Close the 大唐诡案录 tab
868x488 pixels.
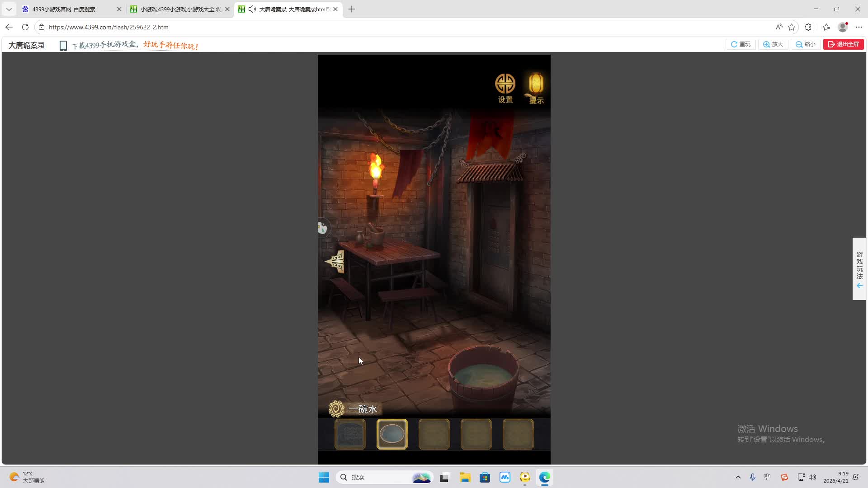tap(335, 9)
